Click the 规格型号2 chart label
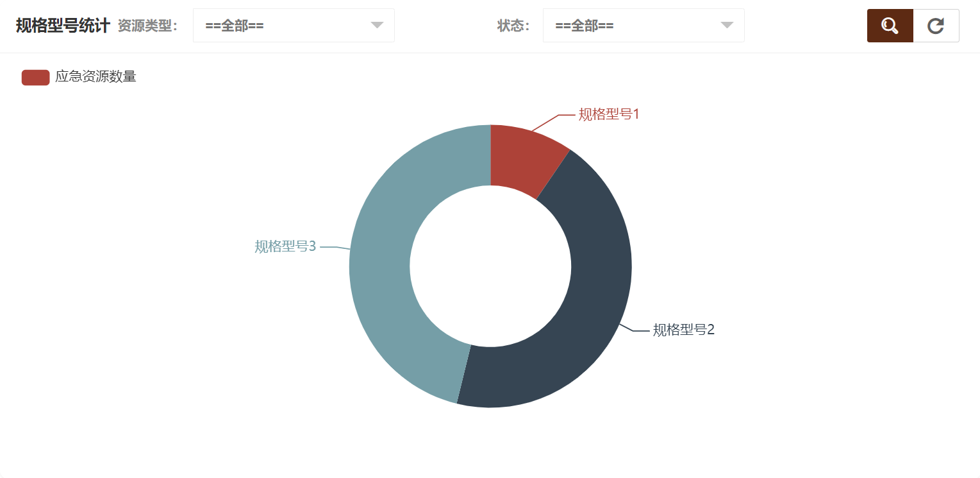Image resolution: width=980 pixels, height=478 pixels. (683, 330)
